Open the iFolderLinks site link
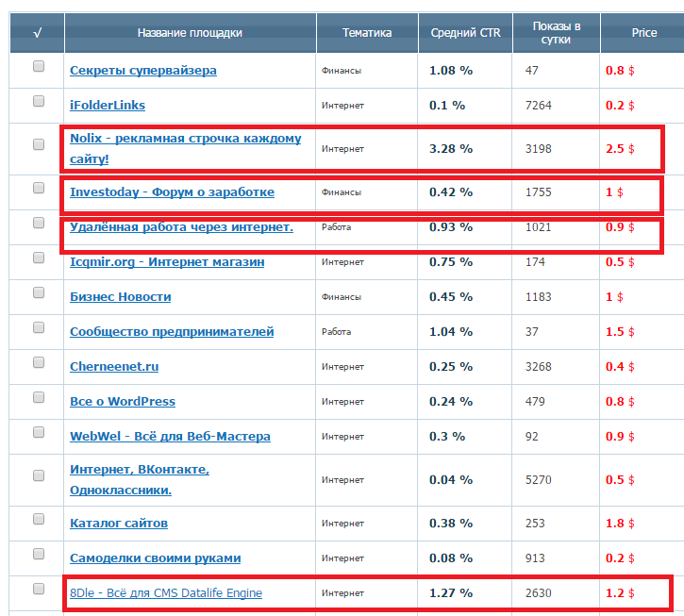684x616 pixels. (108, 105)
